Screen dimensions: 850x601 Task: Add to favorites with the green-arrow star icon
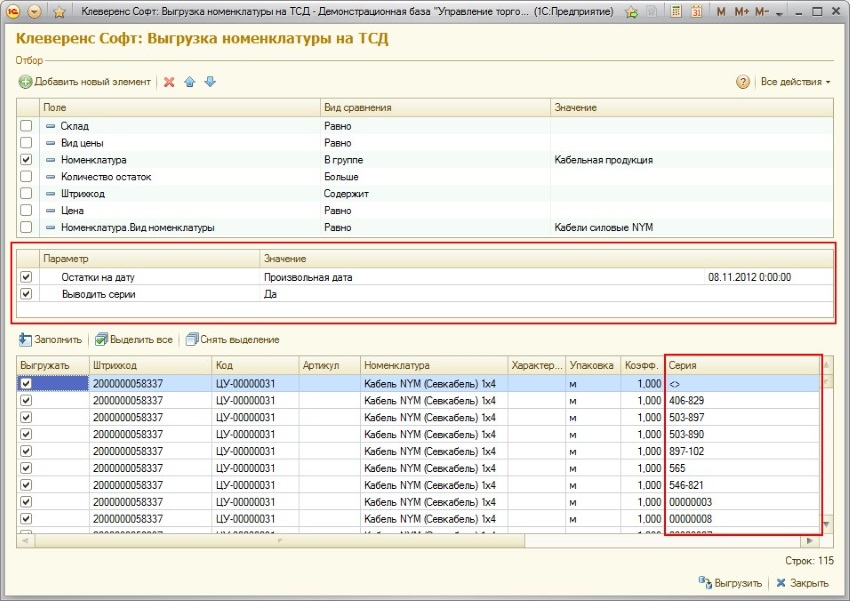(632, 11)
